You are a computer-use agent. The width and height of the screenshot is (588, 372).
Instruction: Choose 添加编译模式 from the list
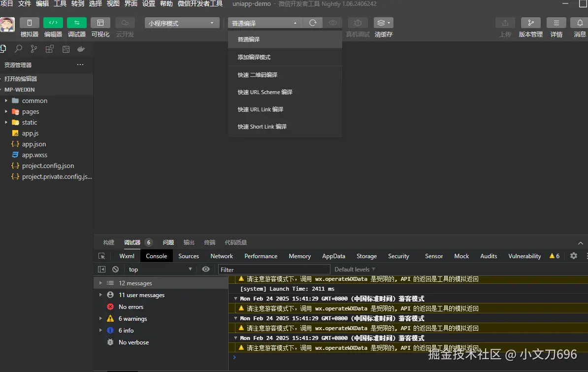tap(285, 57)
